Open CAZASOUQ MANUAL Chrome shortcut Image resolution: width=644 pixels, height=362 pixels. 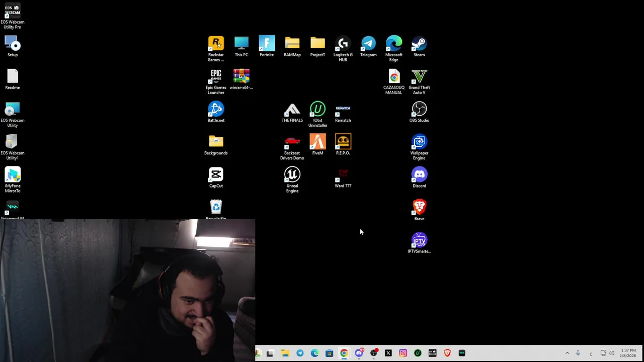394,81
